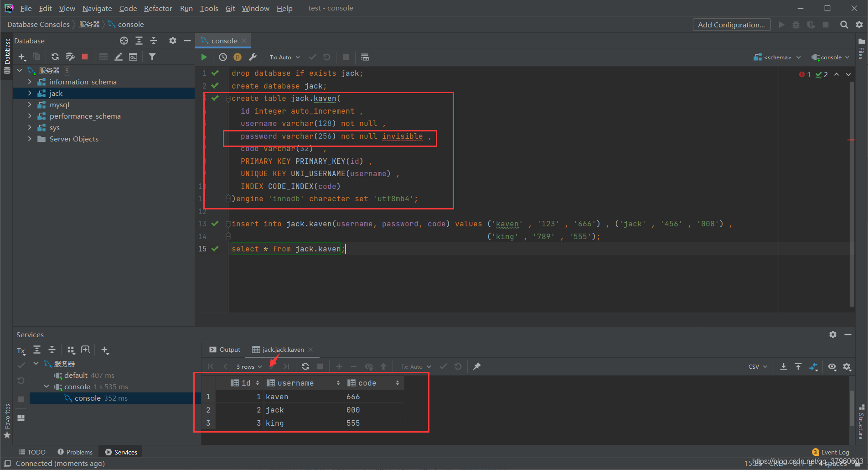
Task: Click Database panel settings gear
Action: pos(172,41)
